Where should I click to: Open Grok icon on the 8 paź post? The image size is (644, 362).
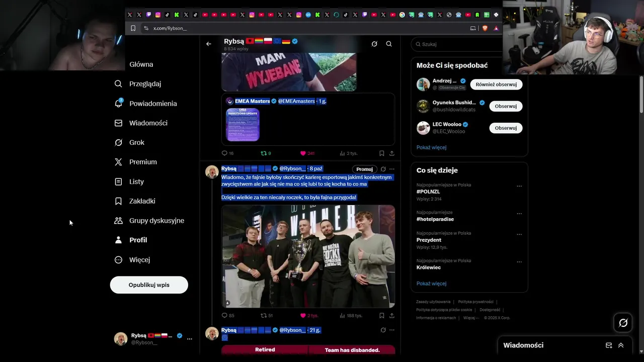383,169
